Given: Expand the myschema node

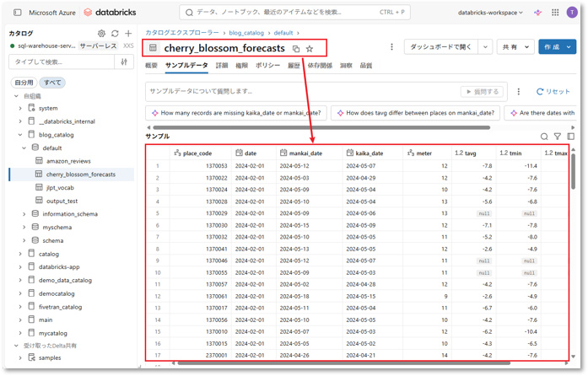Looking at the screenshot, I should [24, 227].
